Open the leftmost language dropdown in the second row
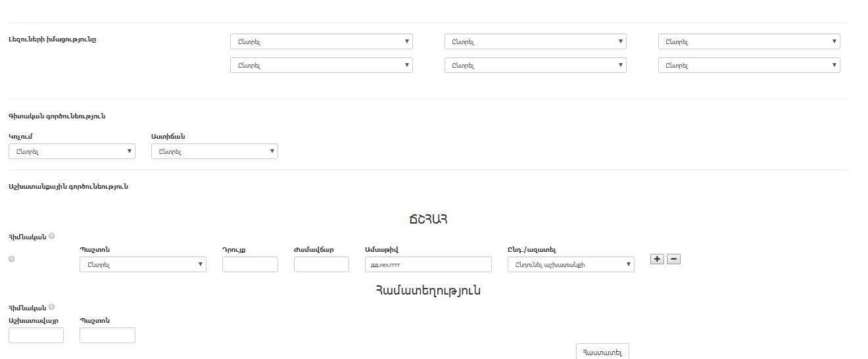Image resolution: width=868 pixels, height=359 pixels. click(x=321, y=65)
